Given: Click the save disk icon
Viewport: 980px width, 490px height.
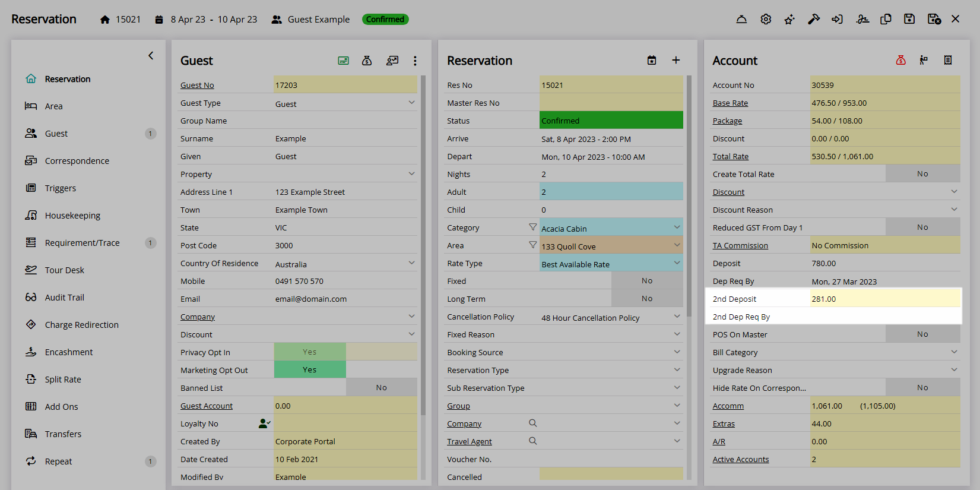Looking at the screenshot, I should 909,19.
